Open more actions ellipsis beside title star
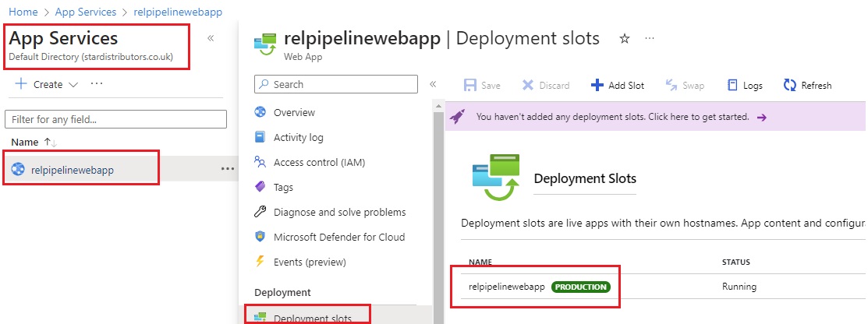Screen dimensions: 868x324 [x=650, y=38]
